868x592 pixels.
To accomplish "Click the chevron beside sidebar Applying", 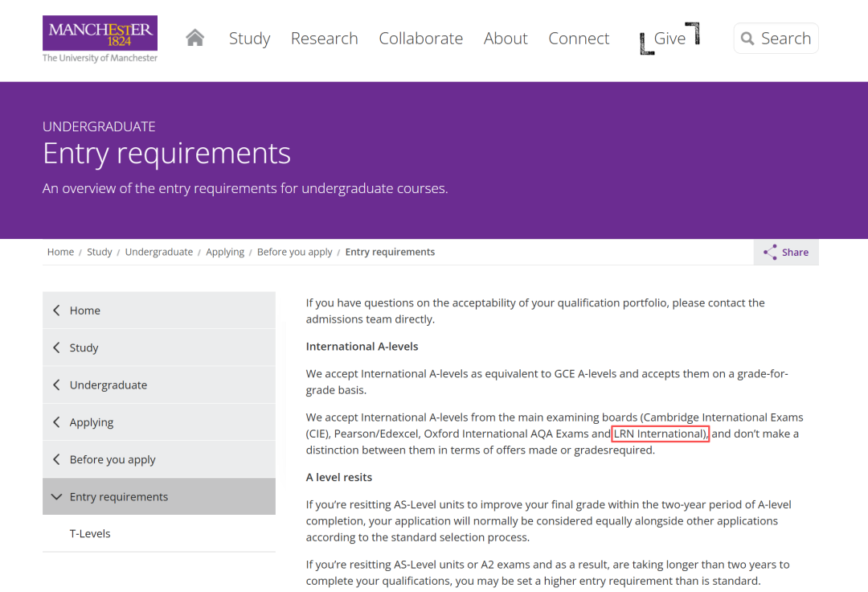I will tap(56, 422).
